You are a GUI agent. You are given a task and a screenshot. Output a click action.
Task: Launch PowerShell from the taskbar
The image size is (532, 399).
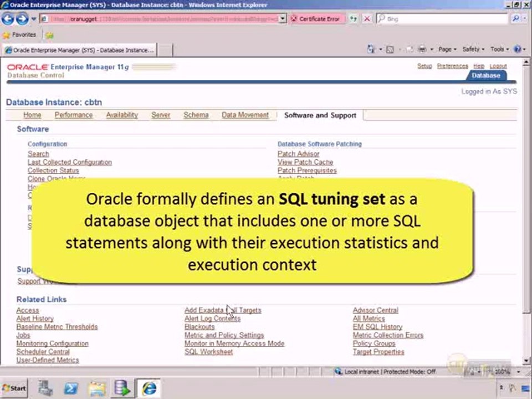71,388
